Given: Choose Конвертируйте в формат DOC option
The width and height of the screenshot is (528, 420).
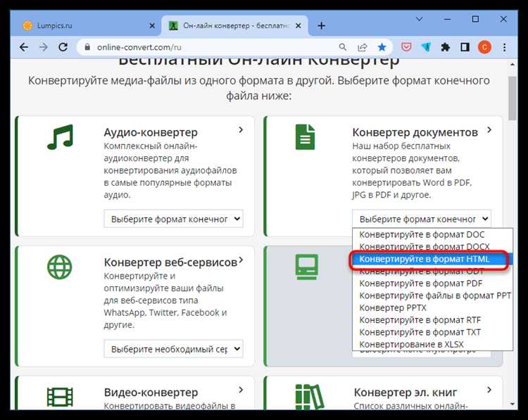Looking at the screenshot, I should point(432,234).
